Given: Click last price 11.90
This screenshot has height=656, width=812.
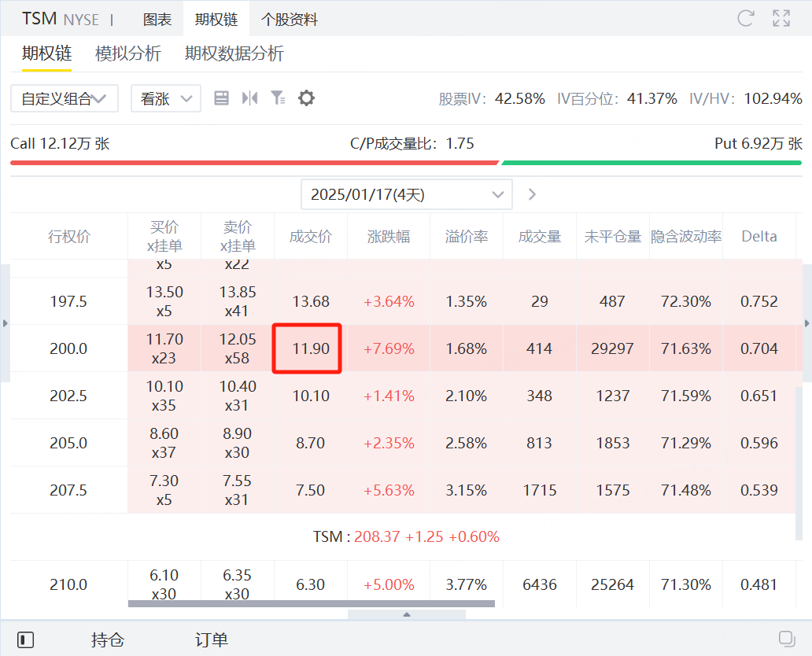Looking at the screenshot, I should tap(311, 348).
